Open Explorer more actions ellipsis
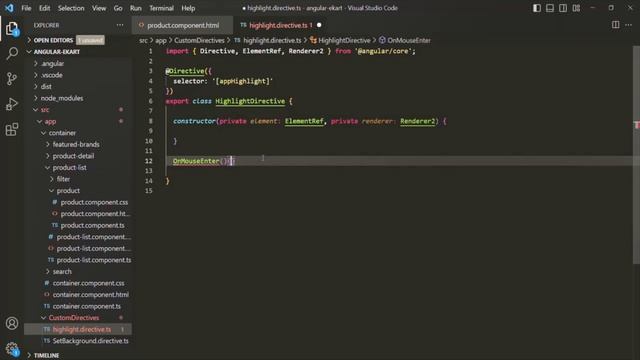 [120, 25]
